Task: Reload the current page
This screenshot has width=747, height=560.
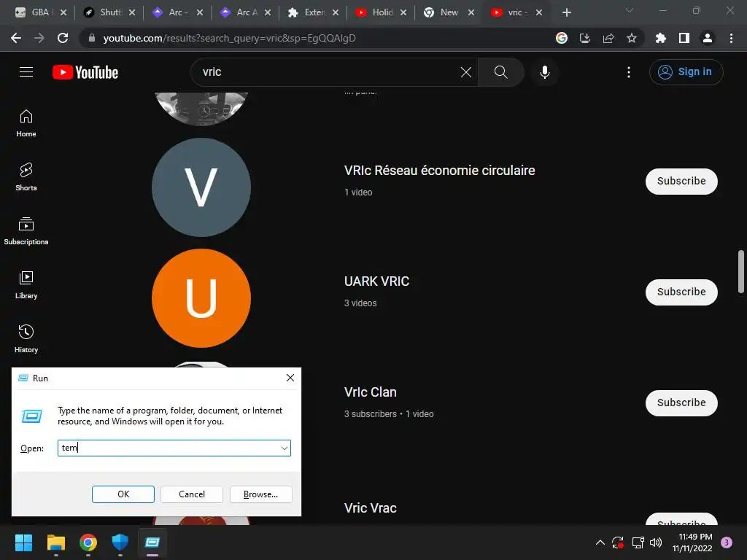Action: pyautogui.click(x=63, y=38)
